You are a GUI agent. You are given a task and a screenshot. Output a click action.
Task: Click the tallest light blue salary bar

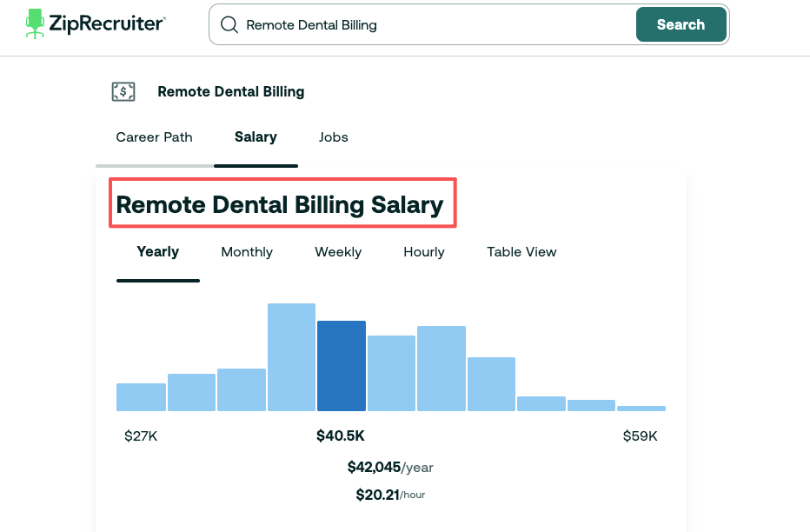point(291,356)
